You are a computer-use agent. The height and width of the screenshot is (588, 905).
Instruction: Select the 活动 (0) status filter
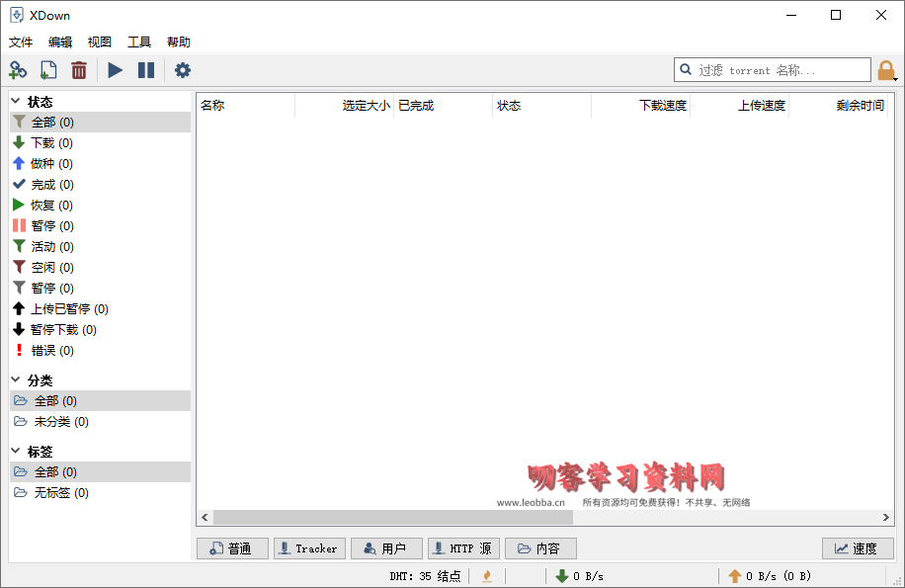click(101, 247)
